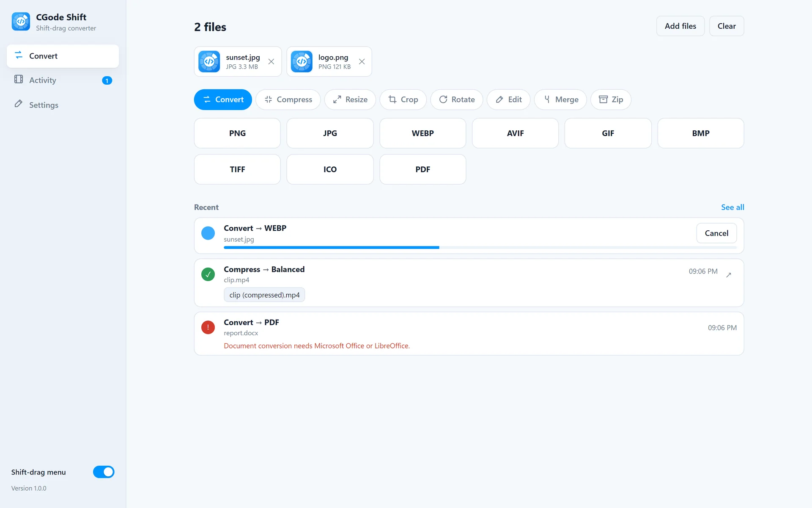Click the report.docx file name
The width and height of the screenshot is (812, 508).
pos(241,333)
